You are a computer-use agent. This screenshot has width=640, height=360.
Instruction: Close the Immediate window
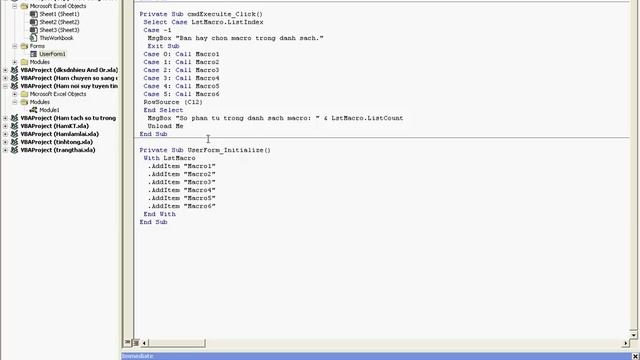click(635, 356)
